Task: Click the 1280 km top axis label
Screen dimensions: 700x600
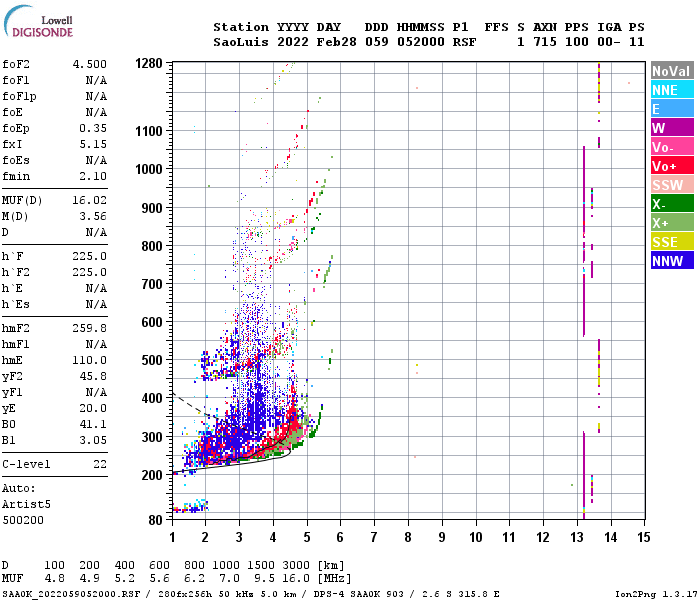Action: click(x=149, y=64)
